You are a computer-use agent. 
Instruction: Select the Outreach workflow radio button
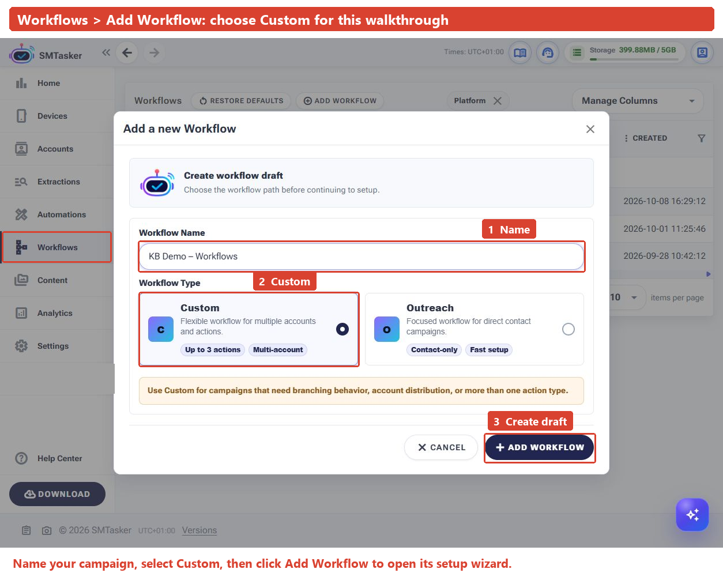coord(568,329)
